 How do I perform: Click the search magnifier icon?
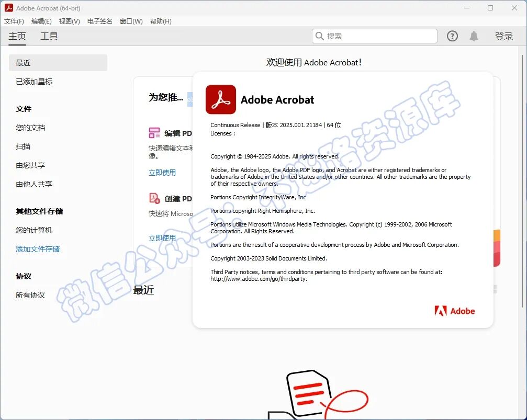[x=319, y=36]
